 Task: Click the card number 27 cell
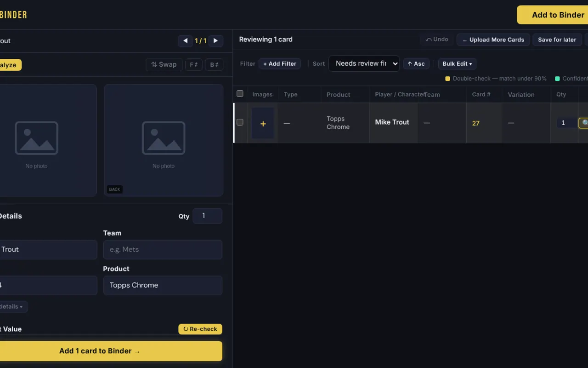click(x=485, y=123)
